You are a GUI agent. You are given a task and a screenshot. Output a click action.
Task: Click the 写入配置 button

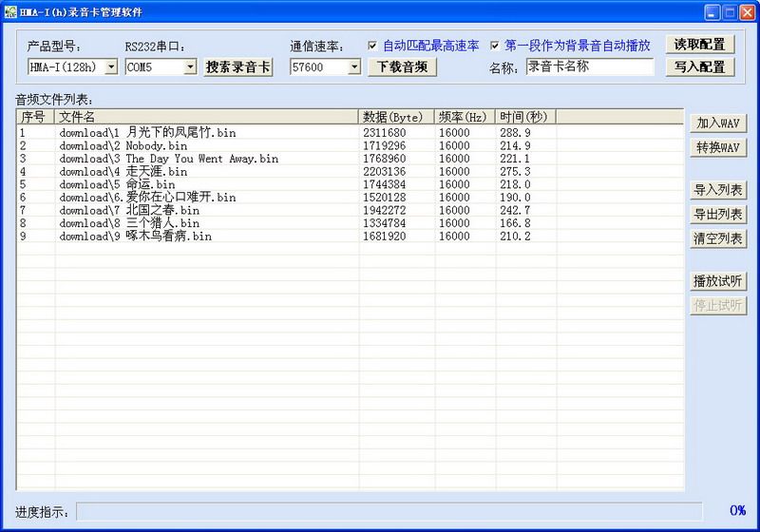700,66
